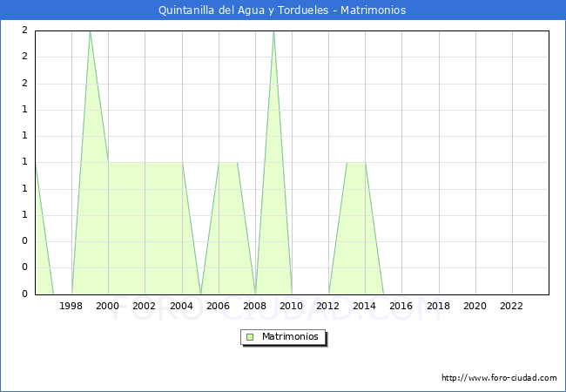Image resolution: width=566 pixels, height=392 pixels.
Task: Select the 2000 x-axis label
Action: pyautogui.click(x=107, y=306)
